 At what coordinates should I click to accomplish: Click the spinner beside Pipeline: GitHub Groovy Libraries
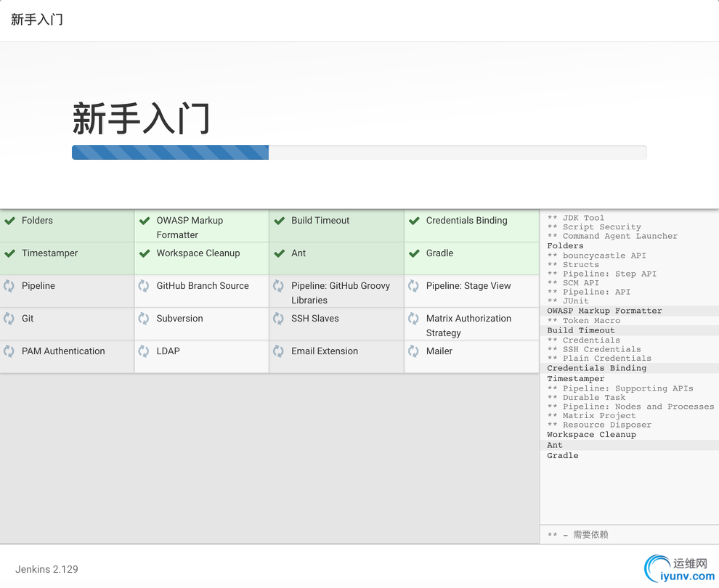point(279,286)
